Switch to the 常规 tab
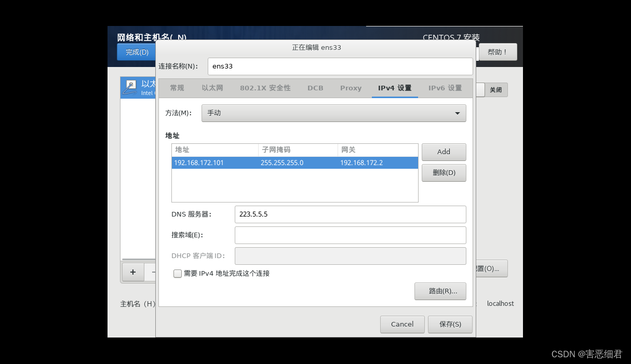This screenshot has height=364, width=631. coord(177,88)
